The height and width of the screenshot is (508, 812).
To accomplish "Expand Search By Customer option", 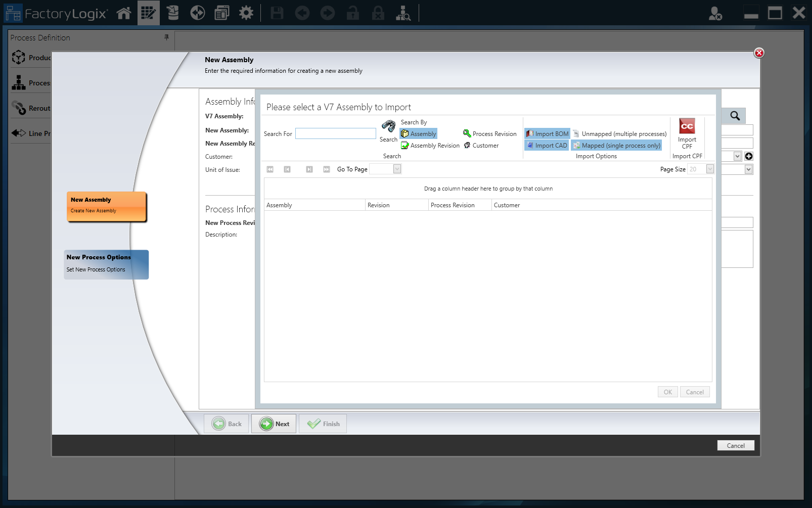I will point(481,145).
